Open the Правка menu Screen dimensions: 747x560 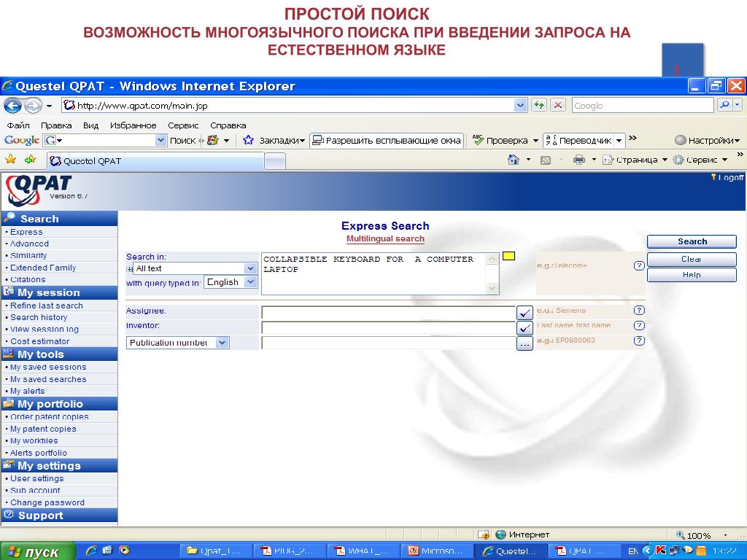pos(56,125)
